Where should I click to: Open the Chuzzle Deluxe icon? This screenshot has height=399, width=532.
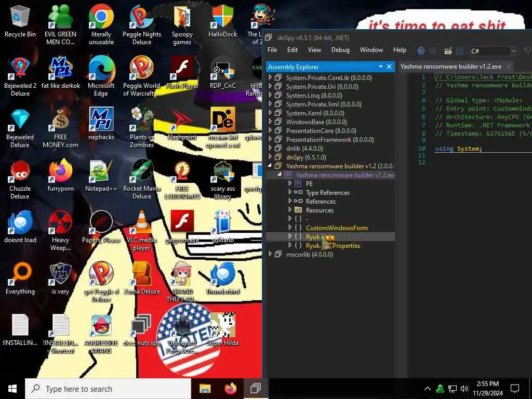coord(20,180)
